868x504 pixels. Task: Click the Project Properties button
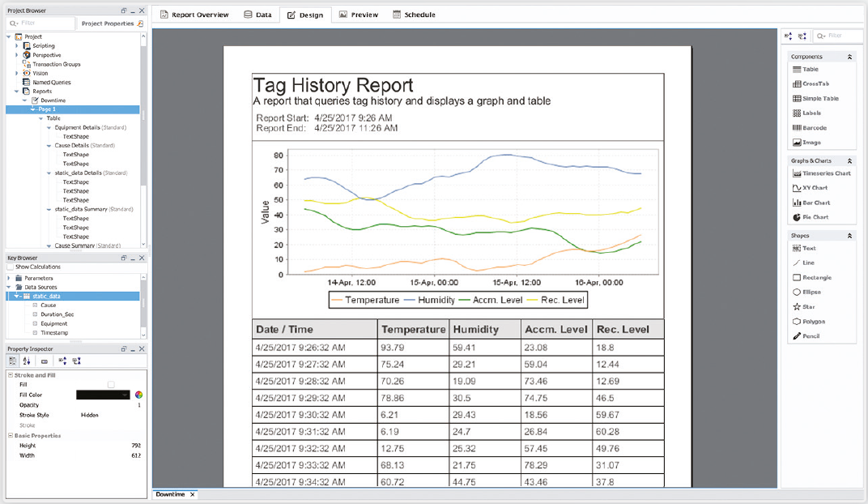coord(112,23)
